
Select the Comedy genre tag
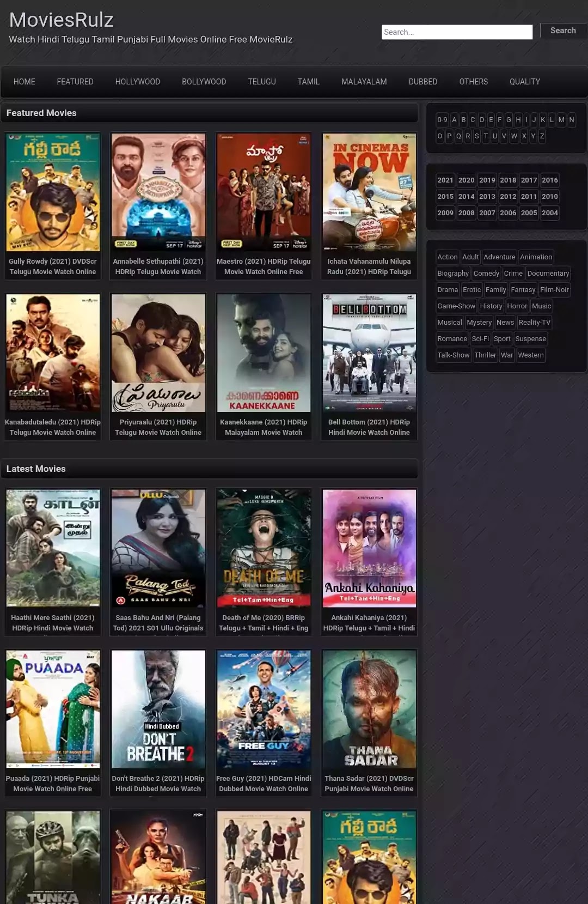pos(486,274)
